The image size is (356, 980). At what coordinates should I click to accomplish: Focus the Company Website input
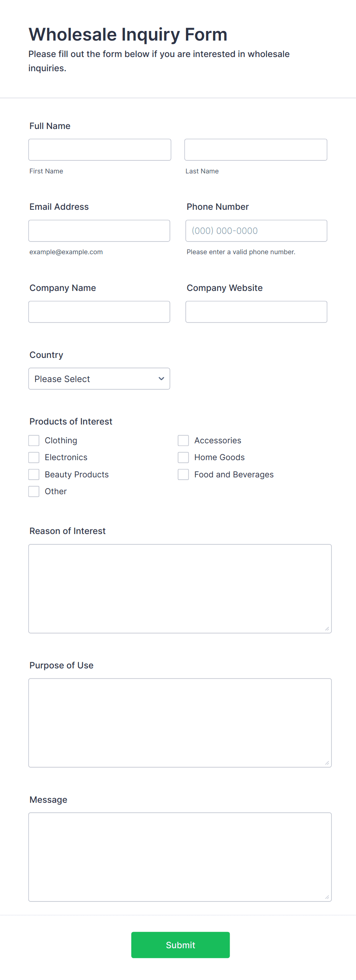pos(256,312)
